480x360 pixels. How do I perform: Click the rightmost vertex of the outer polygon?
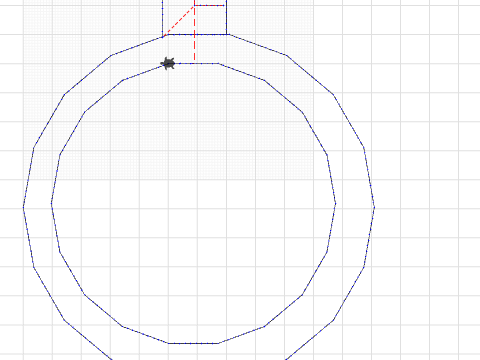click(x=374, y=207)
